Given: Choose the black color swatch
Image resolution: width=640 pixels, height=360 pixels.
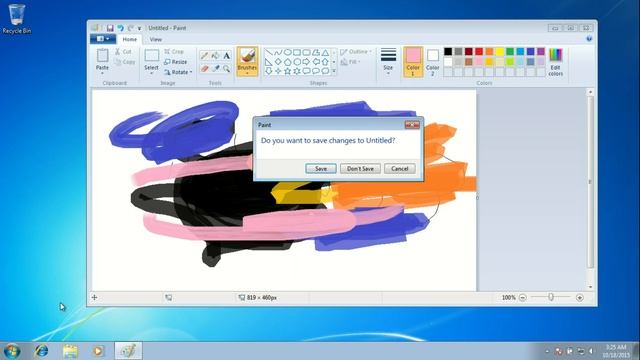Looking at the screenshot, I should click(448, 51).
